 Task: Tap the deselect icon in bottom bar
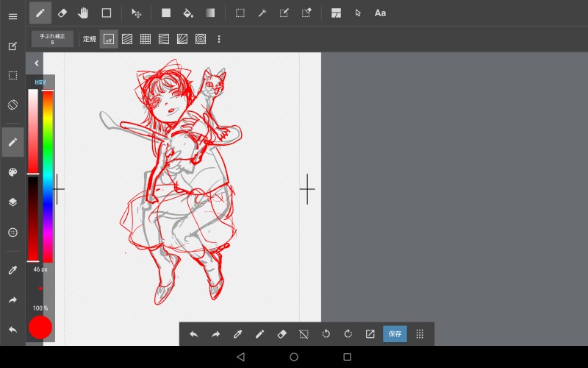304,334
